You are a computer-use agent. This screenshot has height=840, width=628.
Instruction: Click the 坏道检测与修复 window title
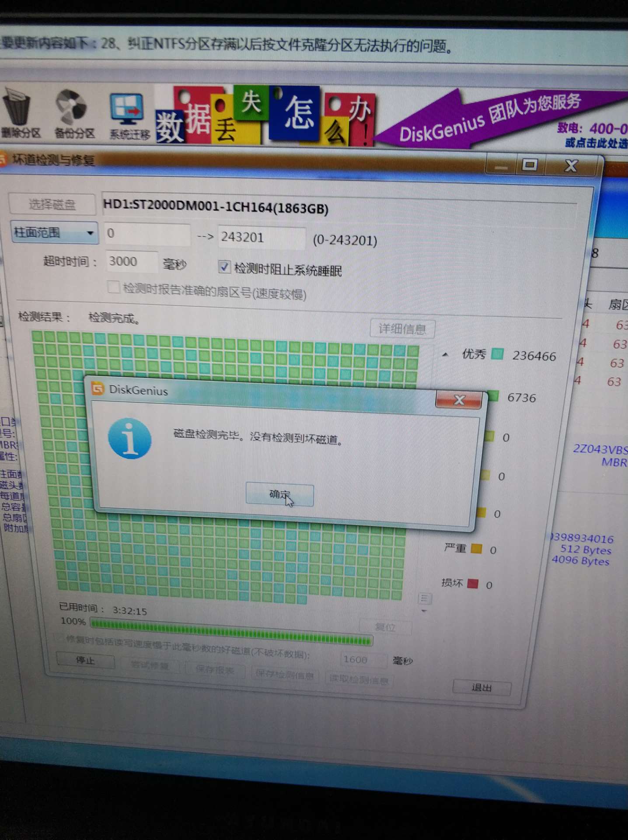53,160
